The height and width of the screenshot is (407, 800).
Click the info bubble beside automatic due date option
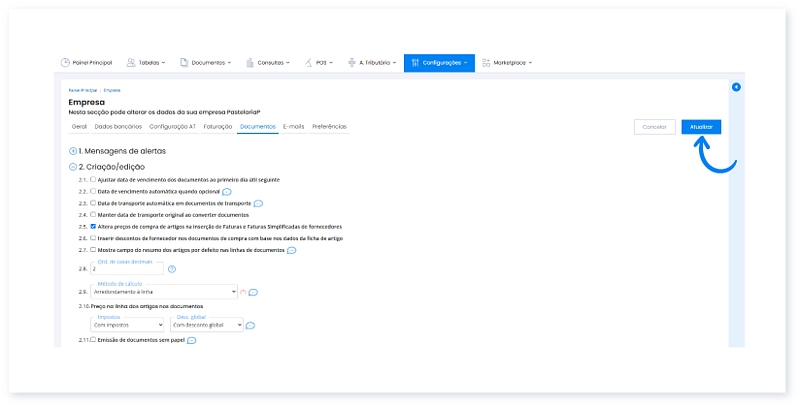point(227,191)
